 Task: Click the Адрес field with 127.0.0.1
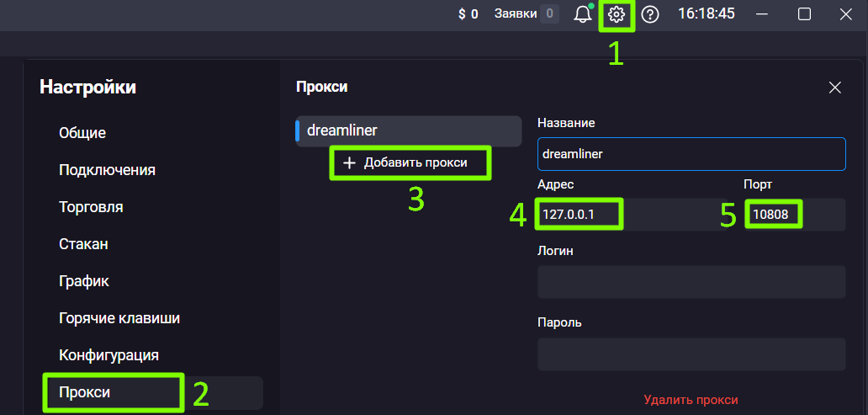pyautogui.click(x=631, y=215)
